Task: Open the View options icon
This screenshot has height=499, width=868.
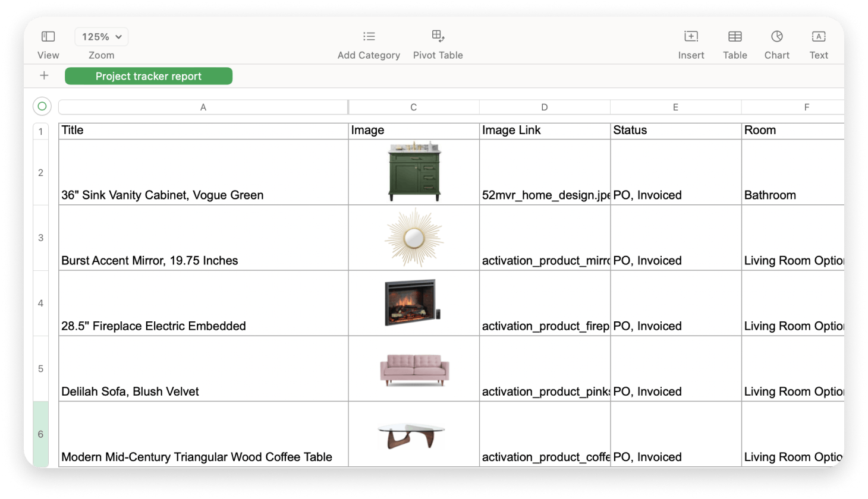Action: click(x=48, y=36)
